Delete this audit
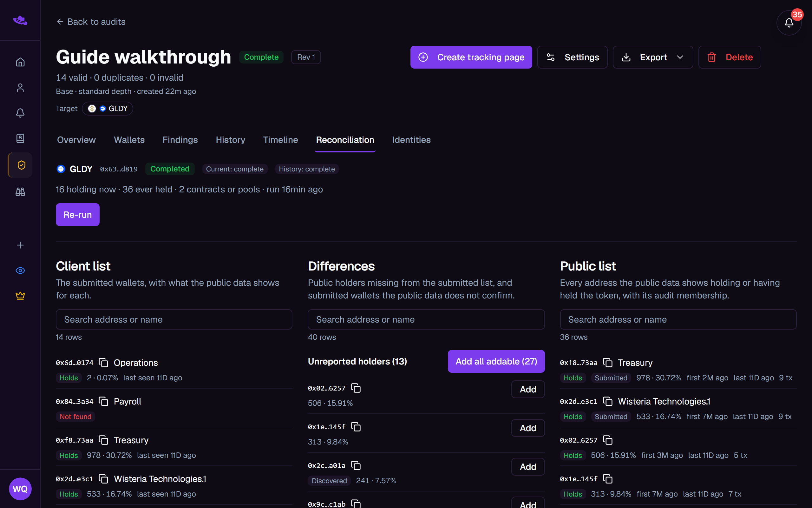Viewport: 812px width, 508px height. tap(730, 57)
